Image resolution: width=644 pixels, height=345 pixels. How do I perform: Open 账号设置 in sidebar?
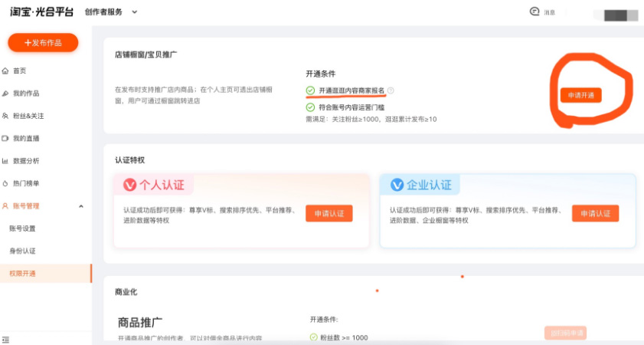coord(22,228)
